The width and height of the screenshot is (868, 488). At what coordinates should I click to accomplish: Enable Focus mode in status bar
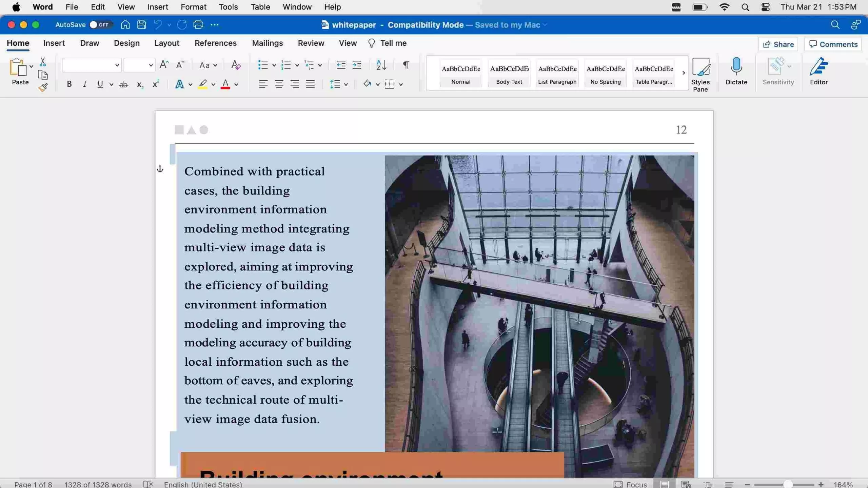[x=631, y=484]
